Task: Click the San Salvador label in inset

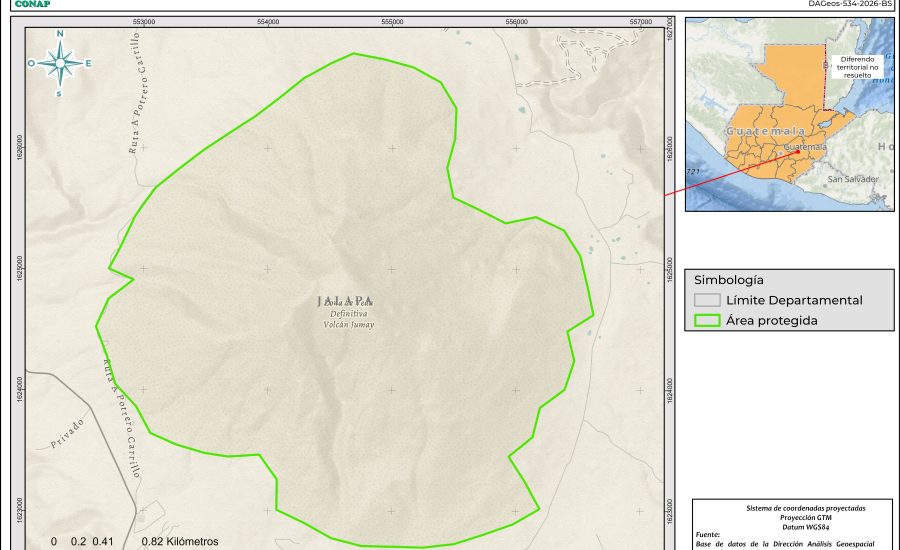Action: (x=853, y=179)
